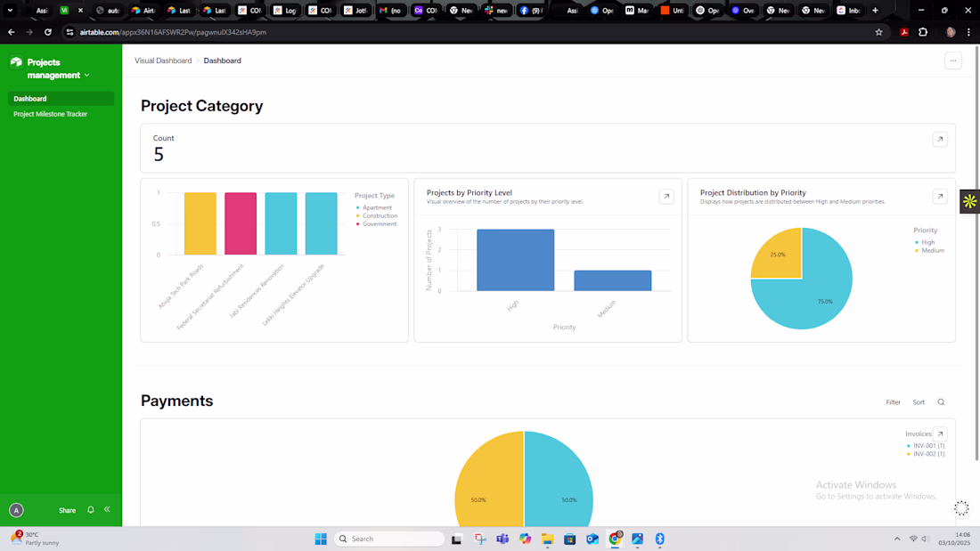Open the three-dot more options menu
This screenshot has height=551, width=980.
[x=953, y=61]
